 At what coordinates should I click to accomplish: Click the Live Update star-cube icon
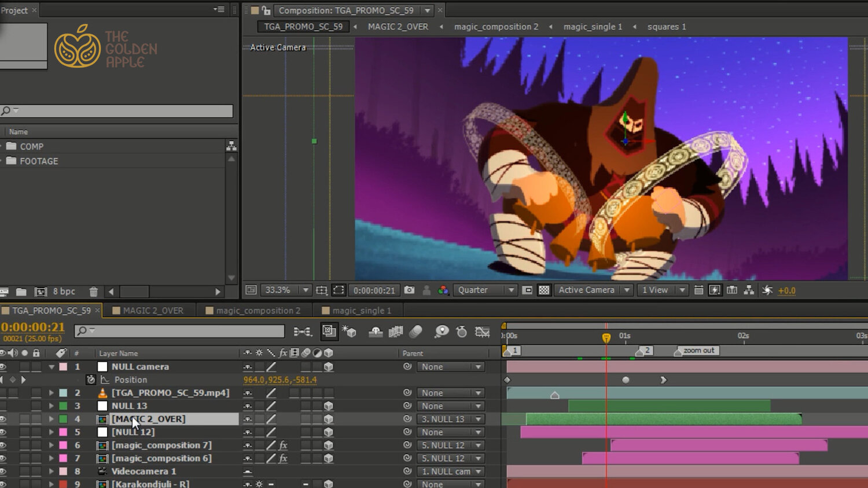349,331
